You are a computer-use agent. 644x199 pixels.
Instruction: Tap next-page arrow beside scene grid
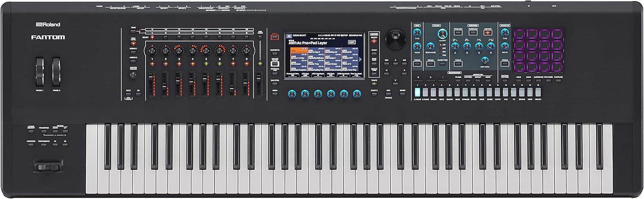tap(360, 60)
